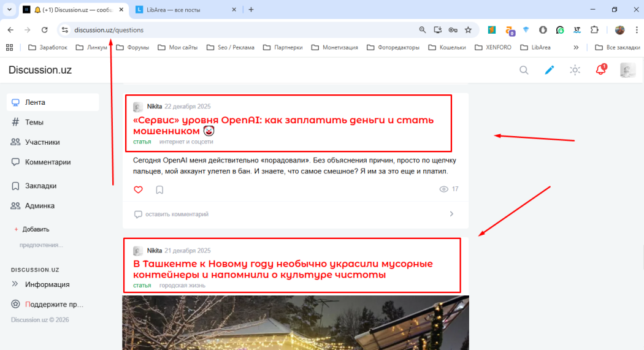Open notifications bell with red badge
Image resolution: width=644 pixels, height=350 pixels.
[601, 69]
